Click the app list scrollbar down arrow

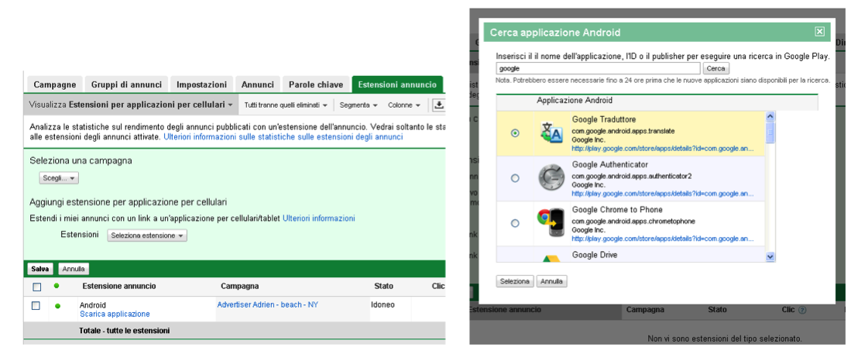[770, 257]
